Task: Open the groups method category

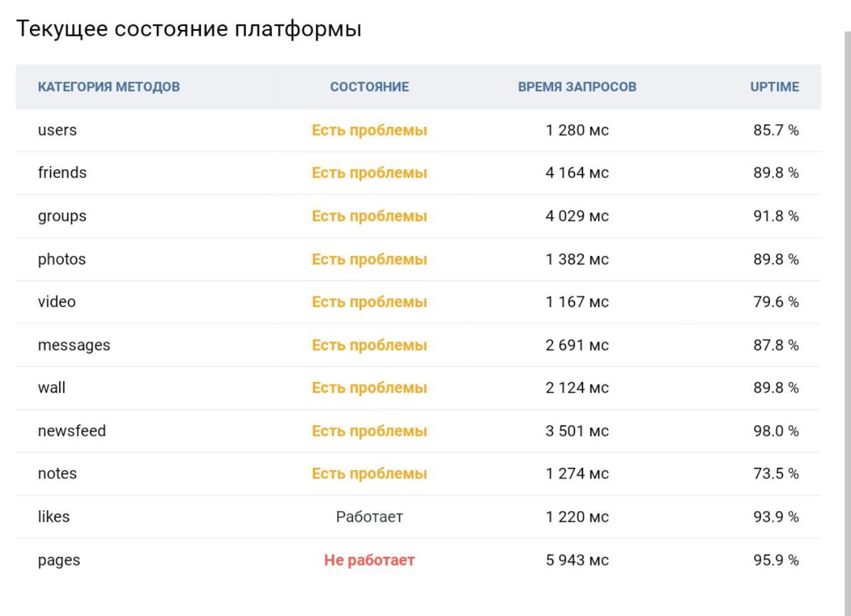Action: (62, 216)
